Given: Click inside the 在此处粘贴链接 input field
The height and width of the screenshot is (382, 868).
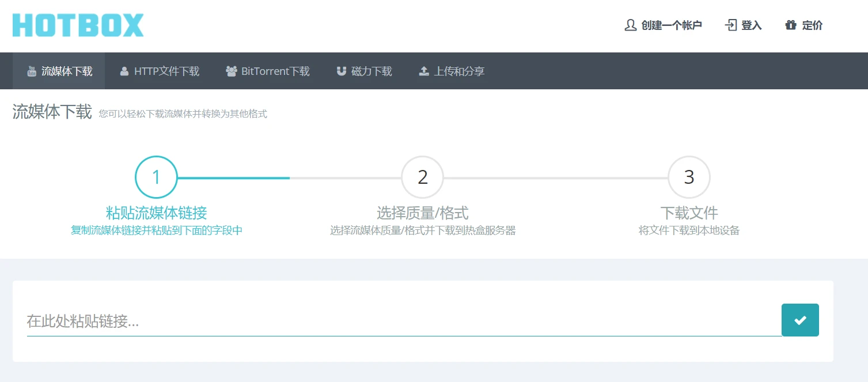Looking at the screenshot, I should 404,321.
